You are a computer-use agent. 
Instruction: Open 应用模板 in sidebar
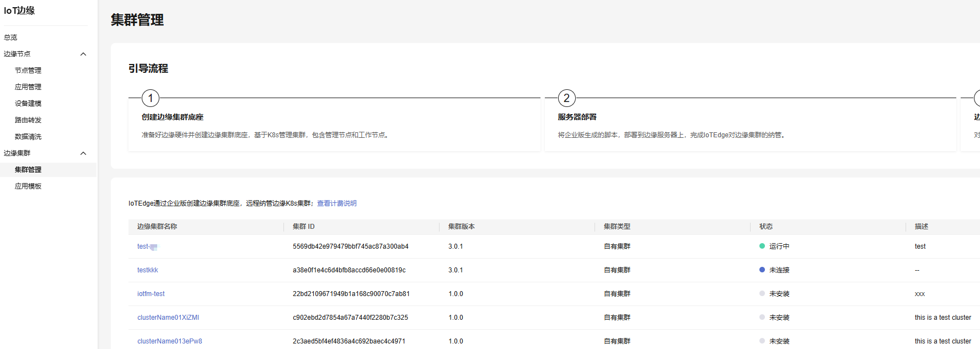click(x=28, y=186)
